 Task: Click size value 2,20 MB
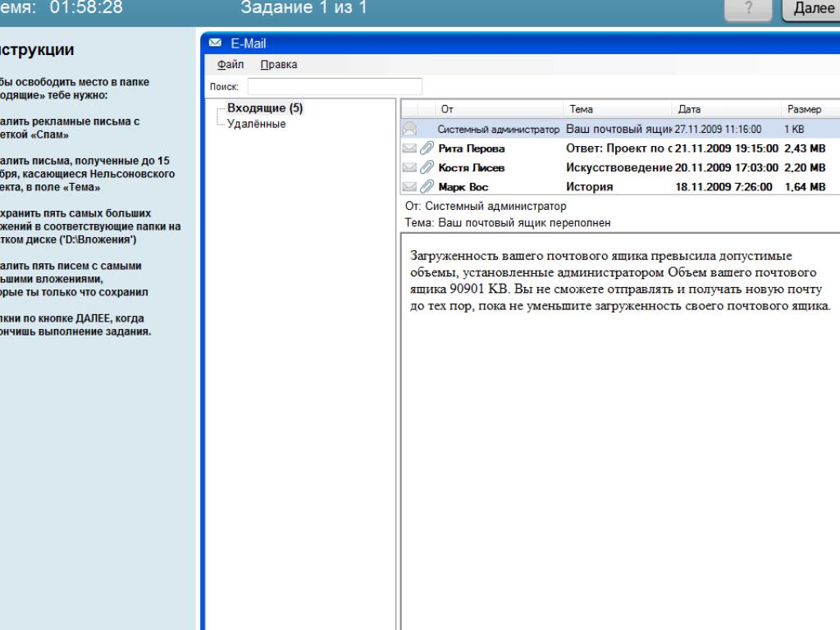[805, 167]
